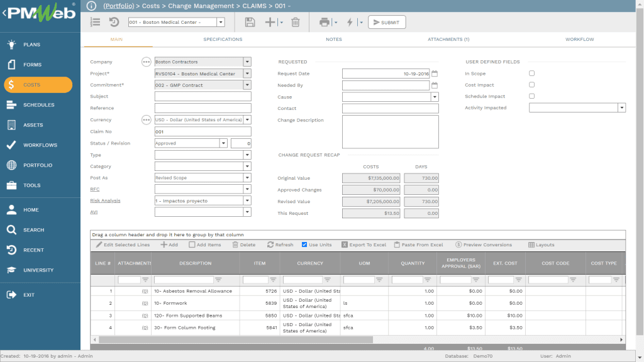The image size is (644, 362).
Task: Expand Company dropdown
Action: pos(247,62)
